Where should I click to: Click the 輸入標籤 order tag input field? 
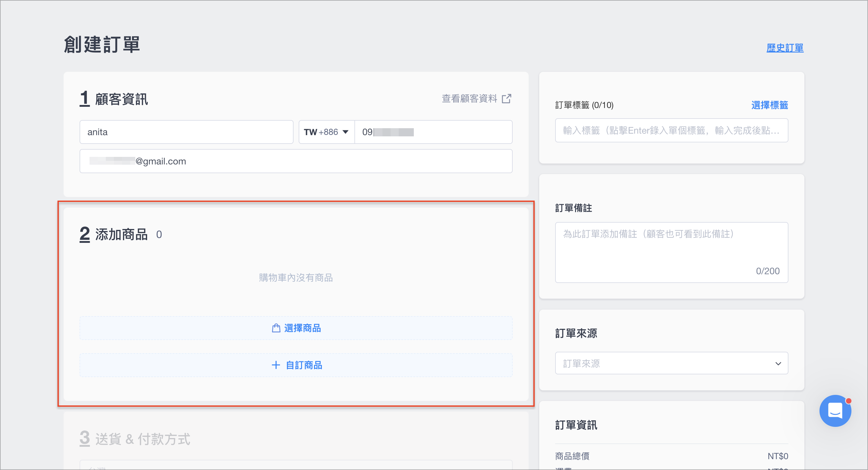point(671,130)
